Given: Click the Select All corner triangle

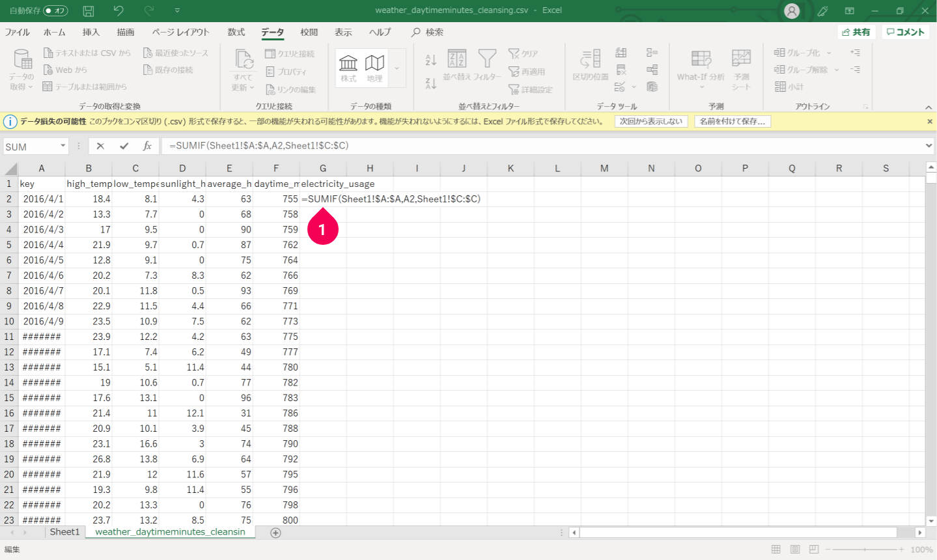Looking at the screenshot, I should [x=10, y=169].
